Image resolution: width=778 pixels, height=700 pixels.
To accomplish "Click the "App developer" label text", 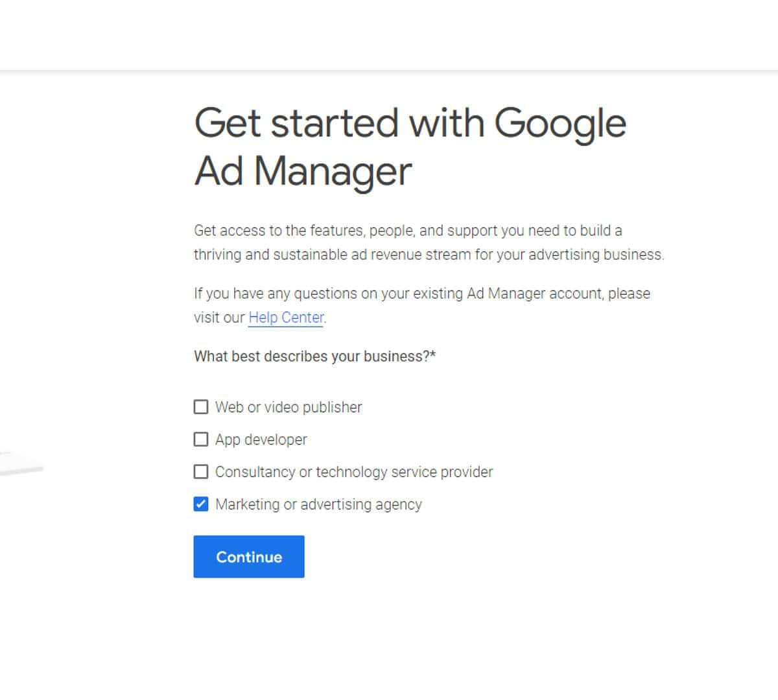I will [x=261, y=439].
